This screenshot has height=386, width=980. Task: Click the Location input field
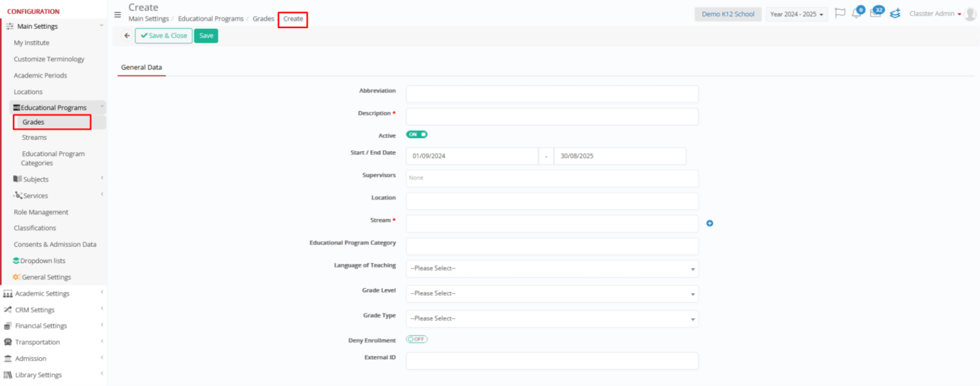(x=552, y=201)
